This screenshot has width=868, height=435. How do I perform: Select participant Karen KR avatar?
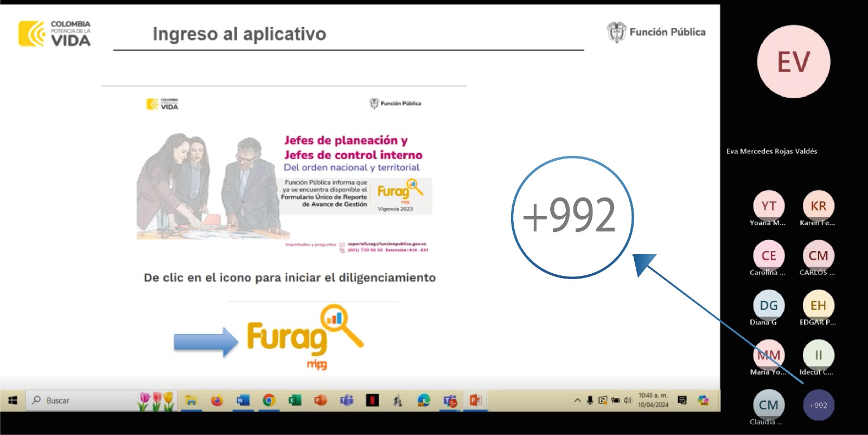coord(818,206)
